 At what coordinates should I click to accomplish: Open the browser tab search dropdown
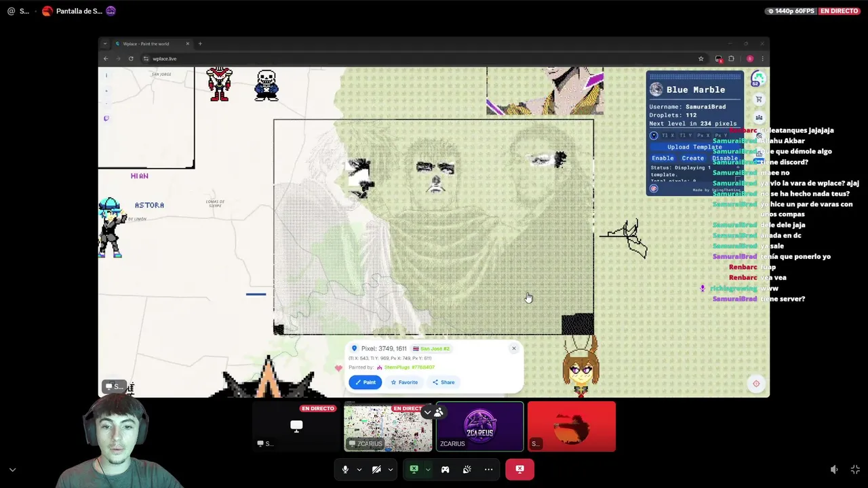click(x=104, y=44)
